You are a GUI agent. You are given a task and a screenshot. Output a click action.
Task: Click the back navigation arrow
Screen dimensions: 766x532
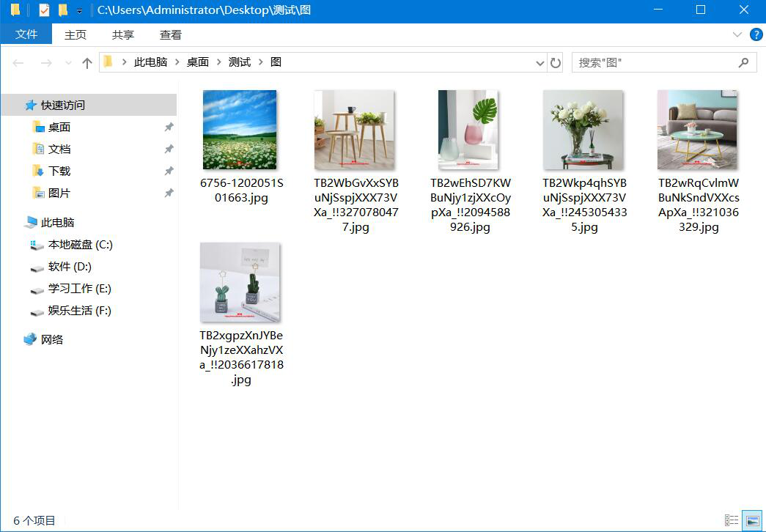(x=17, y=62)
